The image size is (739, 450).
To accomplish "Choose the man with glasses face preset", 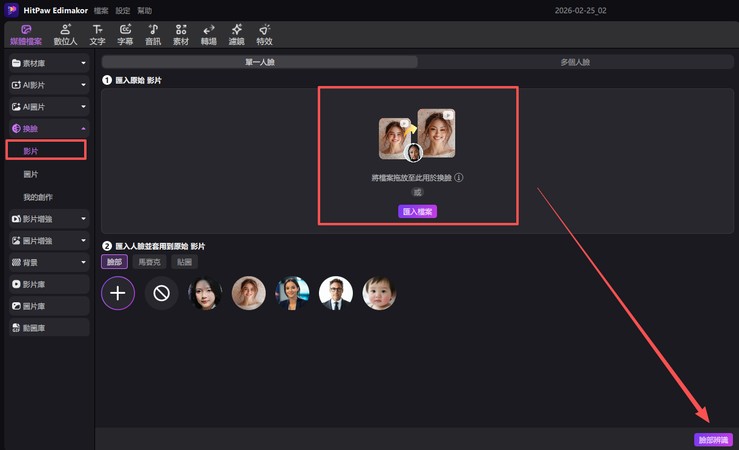I will [336, 293].
